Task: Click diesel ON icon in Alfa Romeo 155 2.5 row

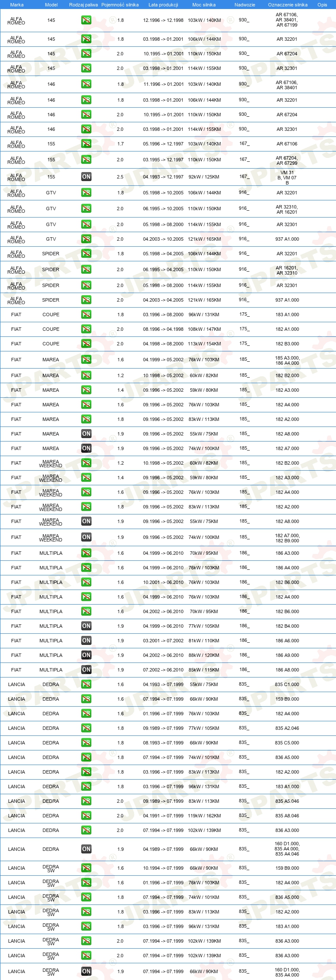Action: tap(86, 177)
